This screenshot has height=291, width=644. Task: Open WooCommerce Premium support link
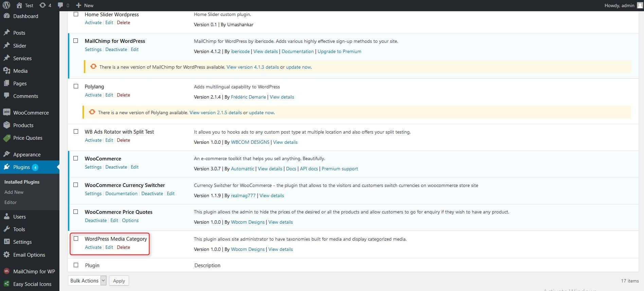point(340,169)
